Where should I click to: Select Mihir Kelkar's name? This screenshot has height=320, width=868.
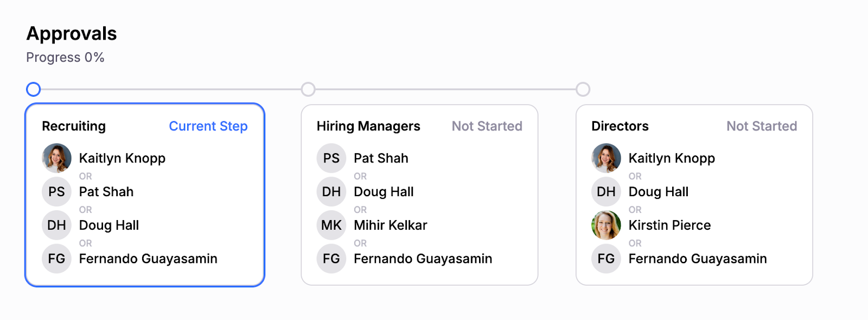(391, 225)
